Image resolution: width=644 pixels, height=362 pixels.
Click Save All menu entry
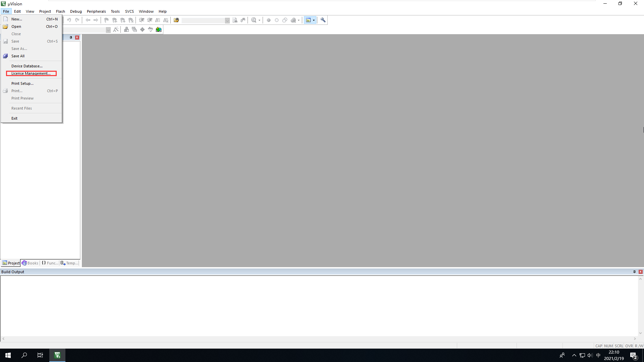pos(32,56)
